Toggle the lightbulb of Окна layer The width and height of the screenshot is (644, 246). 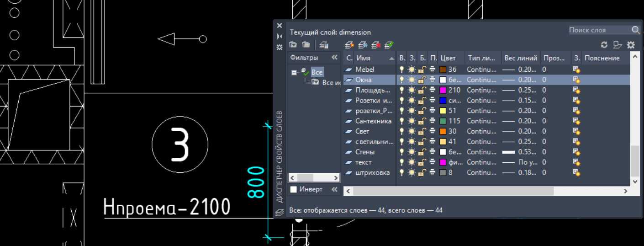click(402, 80)
